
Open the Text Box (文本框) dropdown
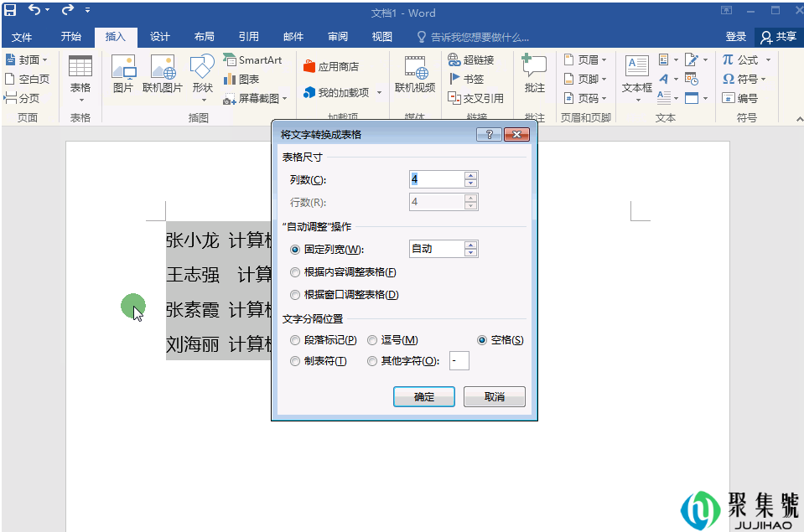pyautogui.click(x=637, y=78)
